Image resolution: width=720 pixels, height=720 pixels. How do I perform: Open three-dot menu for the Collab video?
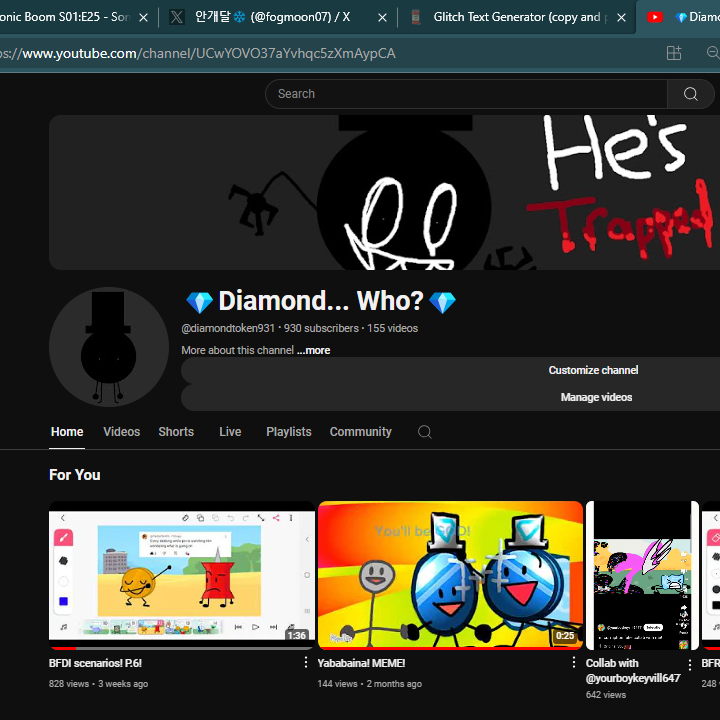(x=689, y=665)
